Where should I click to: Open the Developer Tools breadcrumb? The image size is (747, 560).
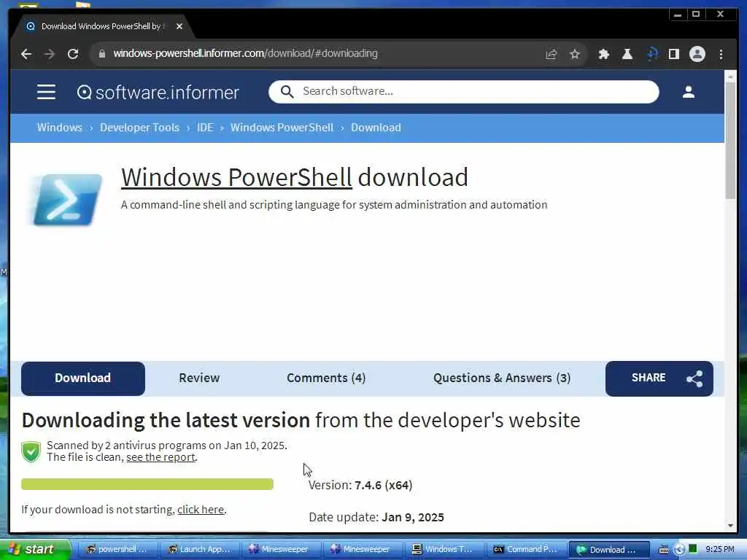[139, 128]
